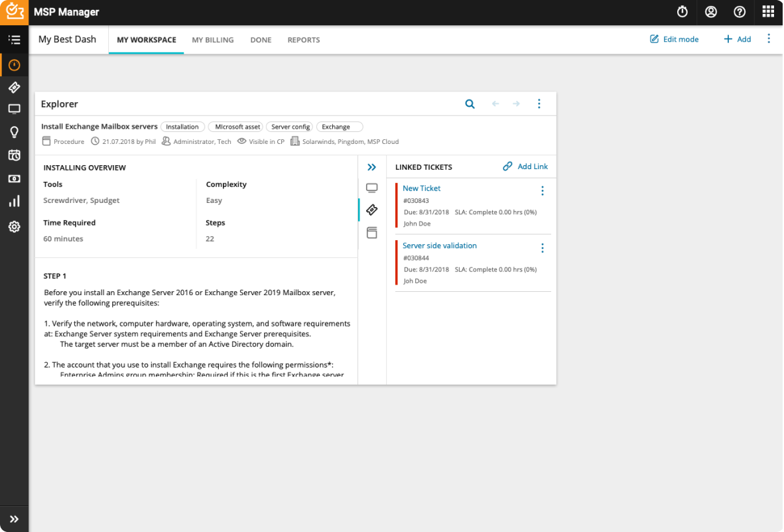Click the Explorer panel title
The image size is (784, 532).
[60, 104]
